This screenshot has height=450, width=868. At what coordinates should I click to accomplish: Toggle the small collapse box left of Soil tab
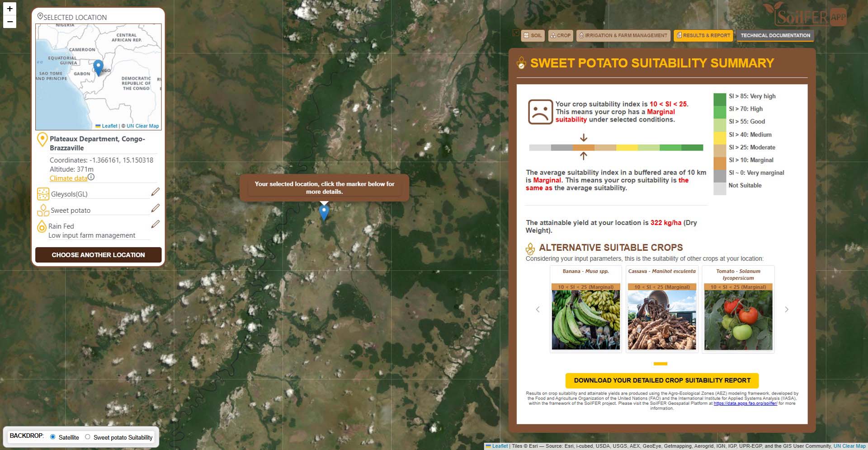coord(516,33)
